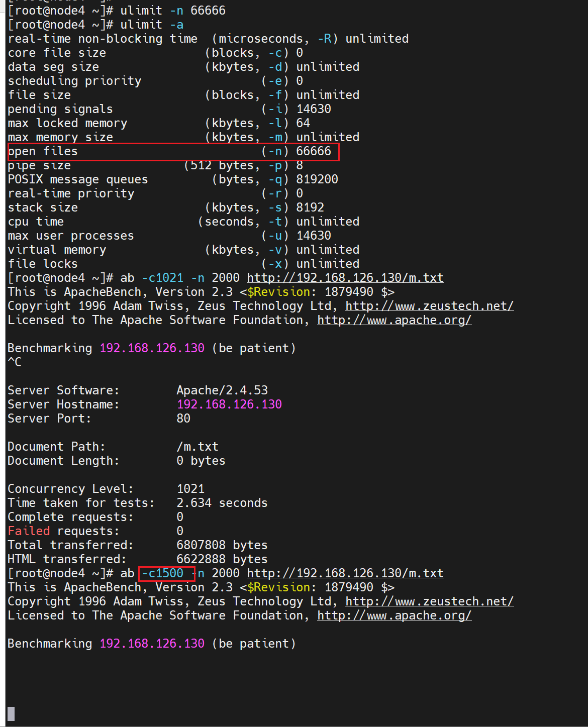
Task: Click the Apache/2.4.53 server software value
Action: click(222, 390)
